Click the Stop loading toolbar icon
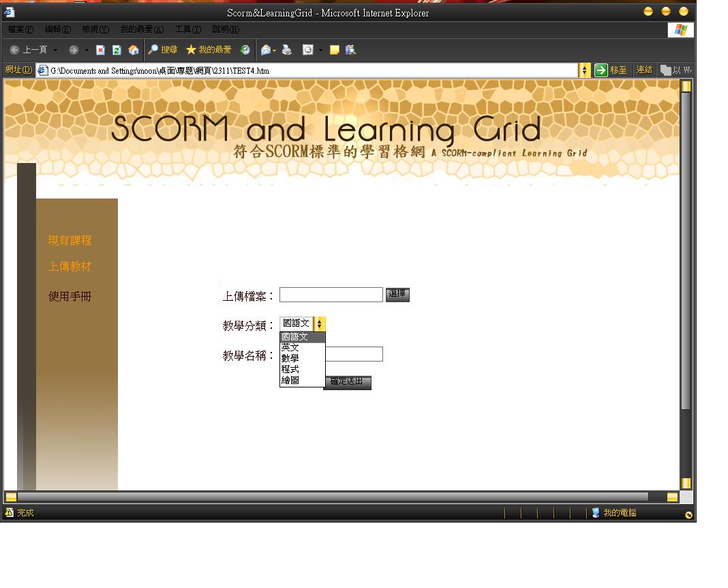The image size is (728, 588). point(100,50)
